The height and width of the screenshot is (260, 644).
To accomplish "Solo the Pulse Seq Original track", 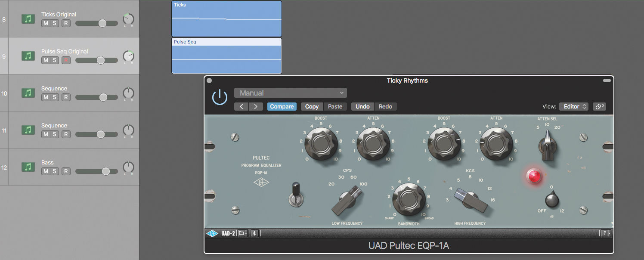I will tap(54, 60).
